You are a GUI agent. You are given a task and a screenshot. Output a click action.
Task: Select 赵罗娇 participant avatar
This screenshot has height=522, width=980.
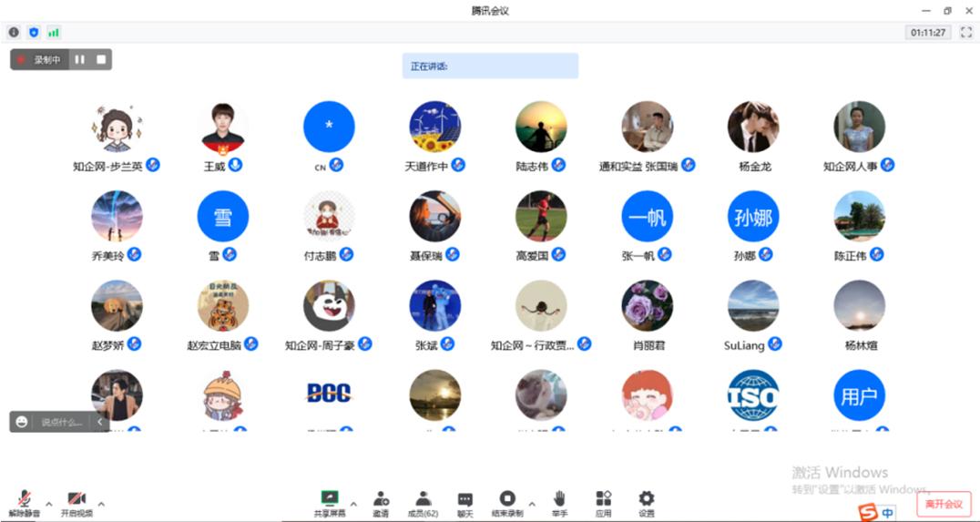tap(117, 306)
